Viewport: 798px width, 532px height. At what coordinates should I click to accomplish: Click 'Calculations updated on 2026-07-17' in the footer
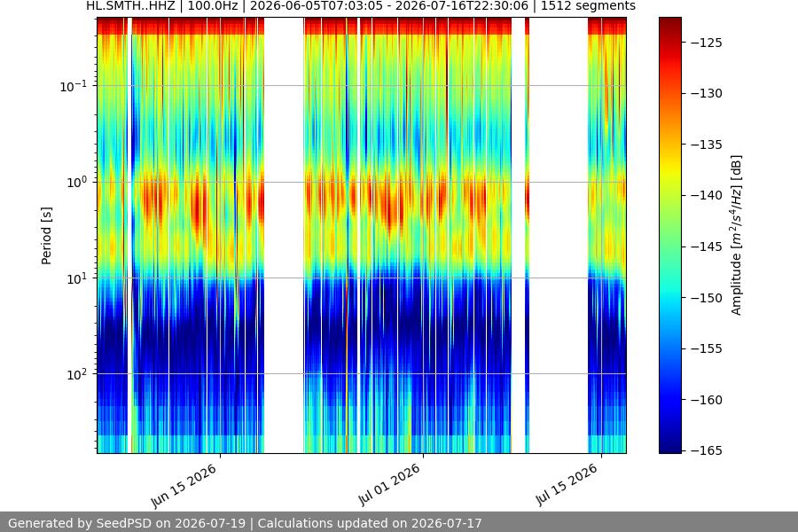[x=370, y=523]
